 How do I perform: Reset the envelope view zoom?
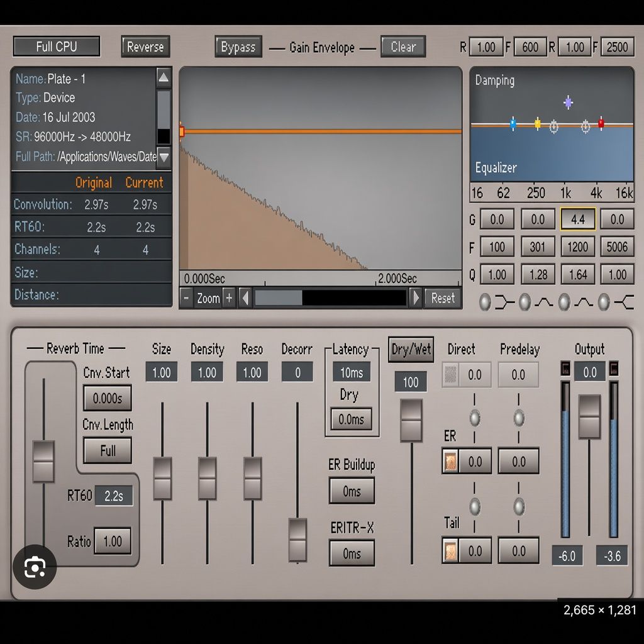click(x=443, y=297)
